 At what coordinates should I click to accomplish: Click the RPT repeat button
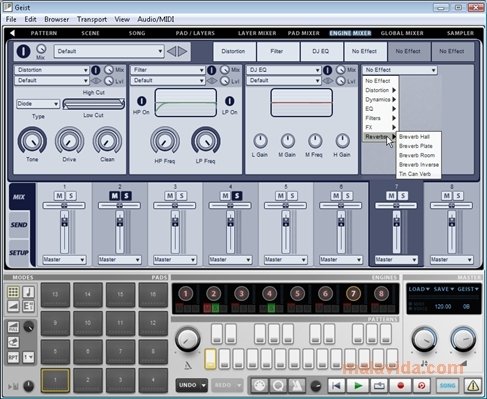click(13, 357)
